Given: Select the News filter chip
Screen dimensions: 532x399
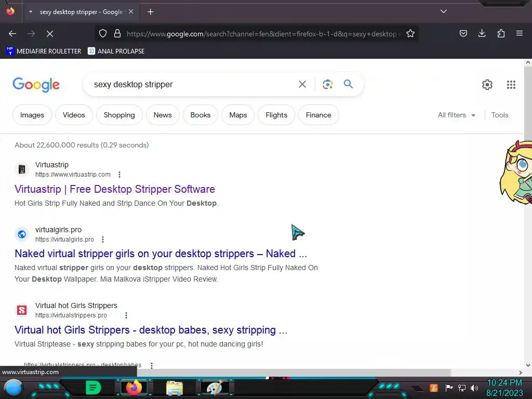Looking at the screenshot, I should pos(163,115).
